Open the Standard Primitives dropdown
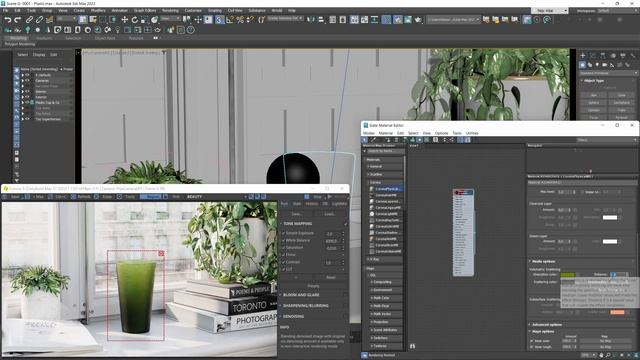 point(608,73)
